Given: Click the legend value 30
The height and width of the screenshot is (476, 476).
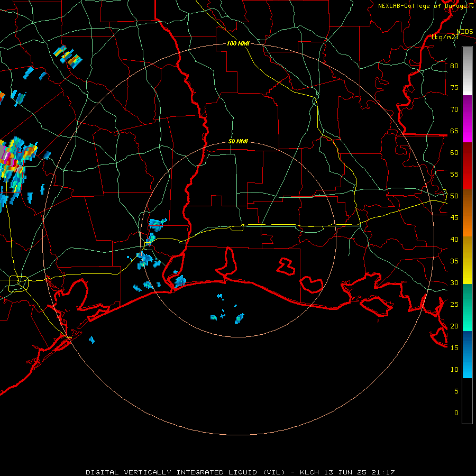Looking at the screenshot, I should (454, 283).
